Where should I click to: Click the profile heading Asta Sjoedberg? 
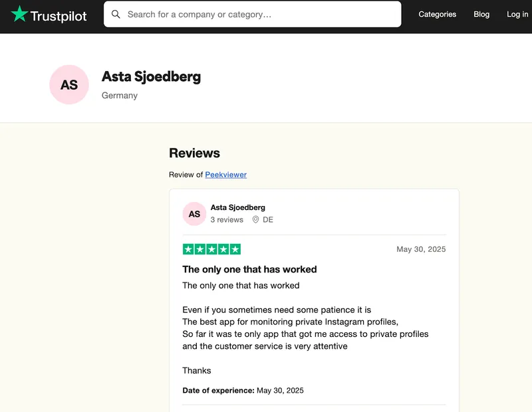(x=151, y=76)
